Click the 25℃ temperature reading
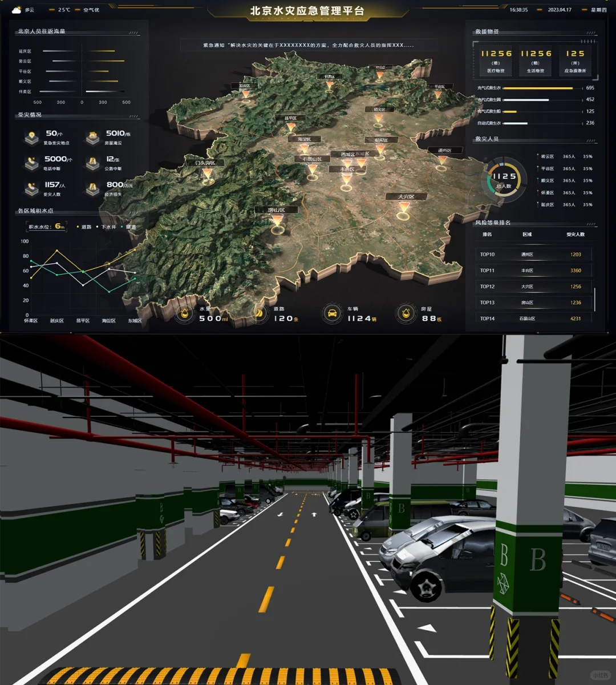The width and height of the screenshot is (616, 685). pyautogui.click(x=64, y=10)
